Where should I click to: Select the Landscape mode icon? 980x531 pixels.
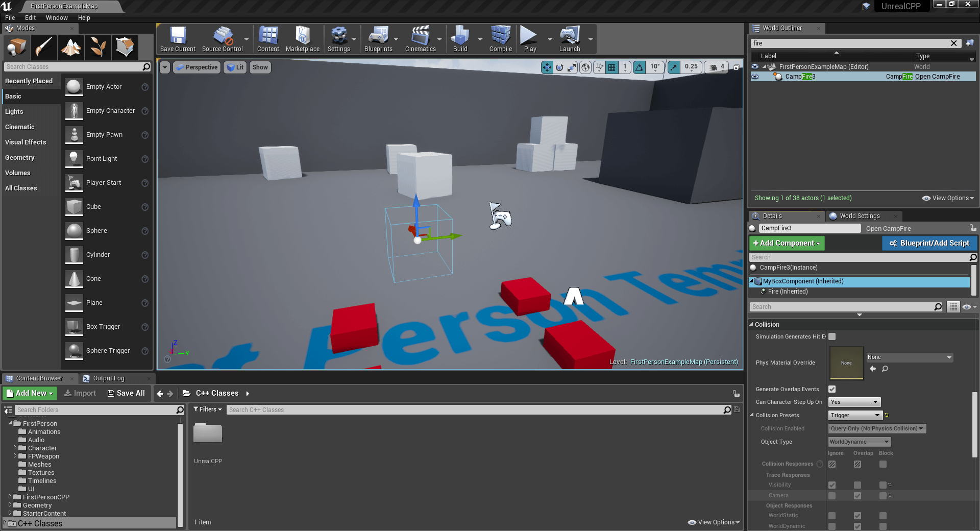click(71, 47)
